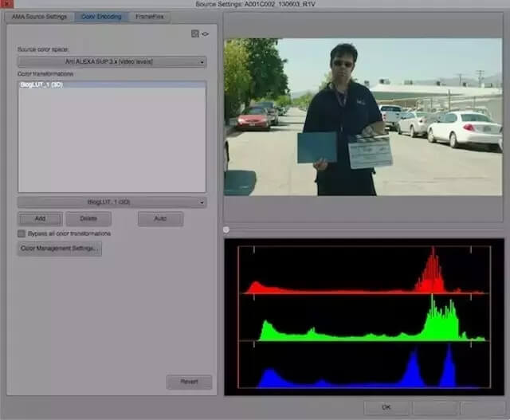This screenshot has width=510, height=420.
Task: Open the FrameFlex tab
Action: pyautogui.click(x=151, y=16)
